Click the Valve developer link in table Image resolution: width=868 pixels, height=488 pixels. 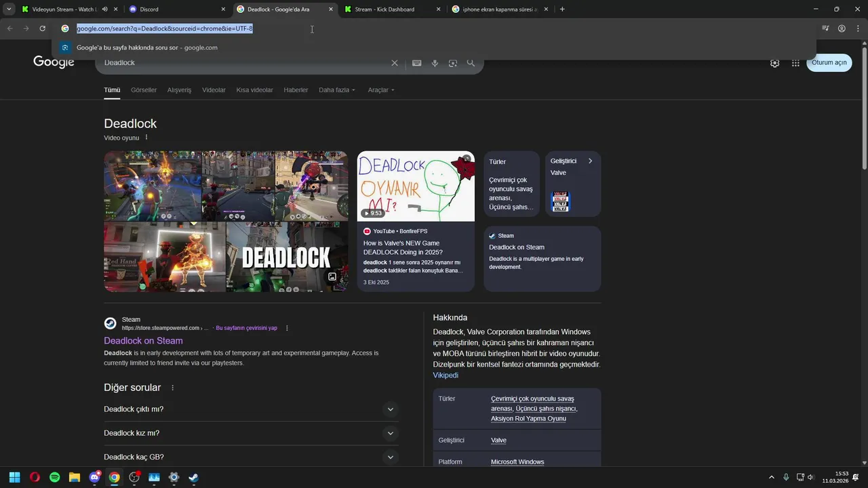coord(498,441)
